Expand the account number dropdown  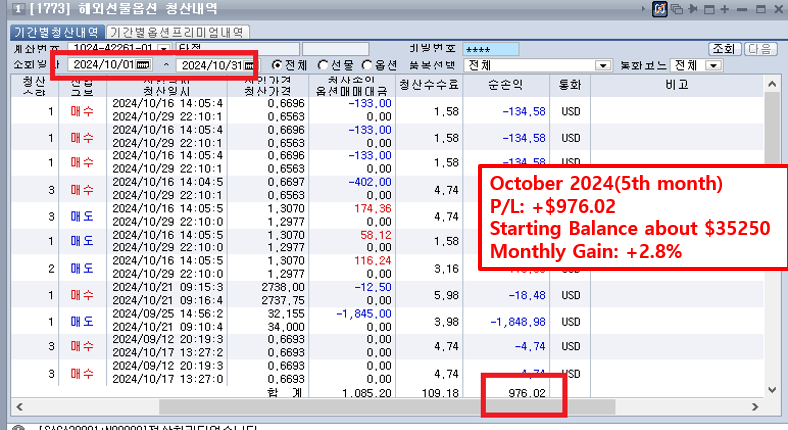click(x=163, y=48)
